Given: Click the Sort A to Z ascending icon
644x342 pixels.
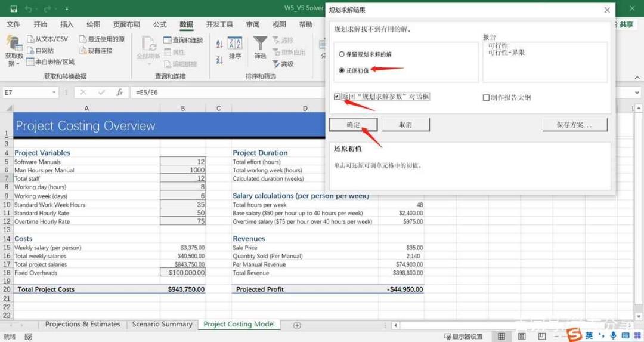Looking at the screenshot, I should point(219,44).
